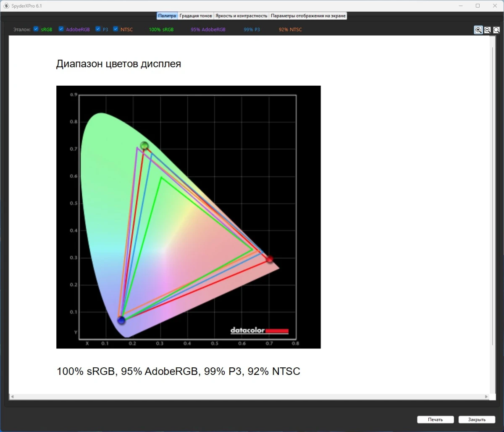Click the datacolor logo on chart
The height and width of the screenshot is (432, 504).
[x=260, y=330]
